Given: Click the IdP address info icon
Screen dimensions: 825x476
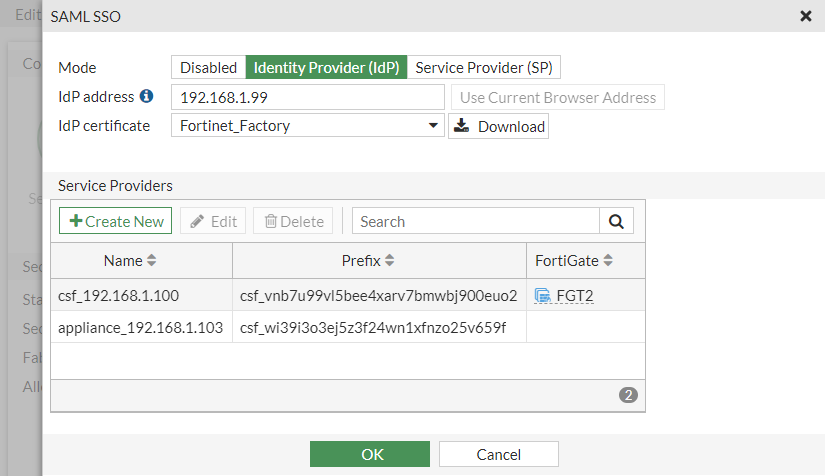Looking at the screenshot, I should coord(146,97).
